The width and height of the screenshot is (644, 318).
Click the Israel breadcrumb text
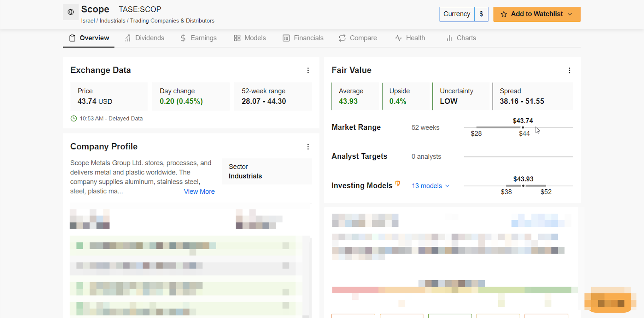click(x=88, y=21)
